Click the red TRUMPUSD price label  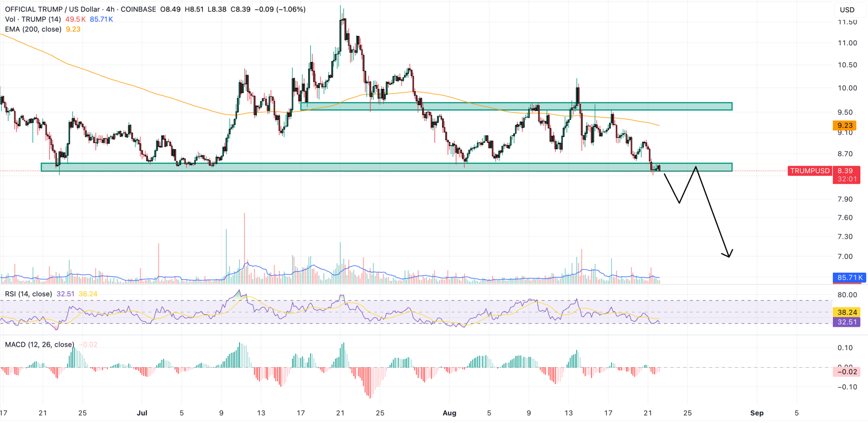810,171
